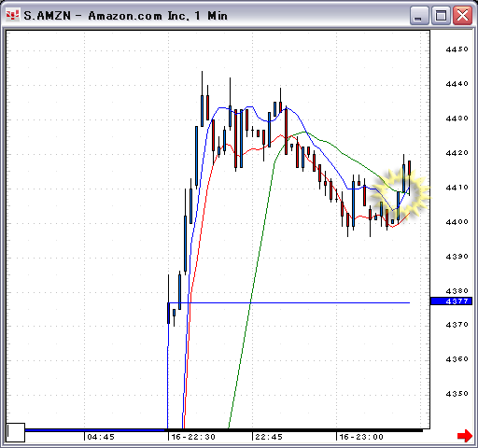The image size is (478, 448).
Task: Click the 16-23:00 time axis label
Action: click(x=361, y=437)
